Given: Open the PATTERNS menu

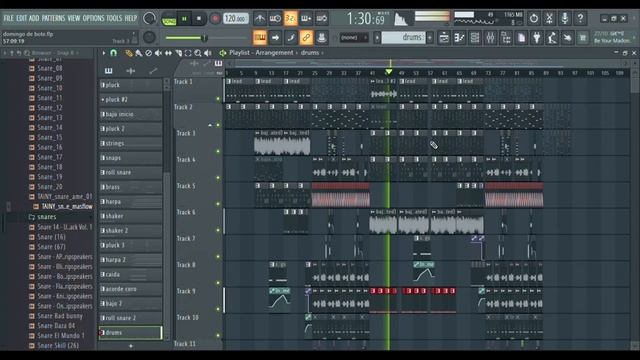Looking at the screenshot, I should coord(53,18).
